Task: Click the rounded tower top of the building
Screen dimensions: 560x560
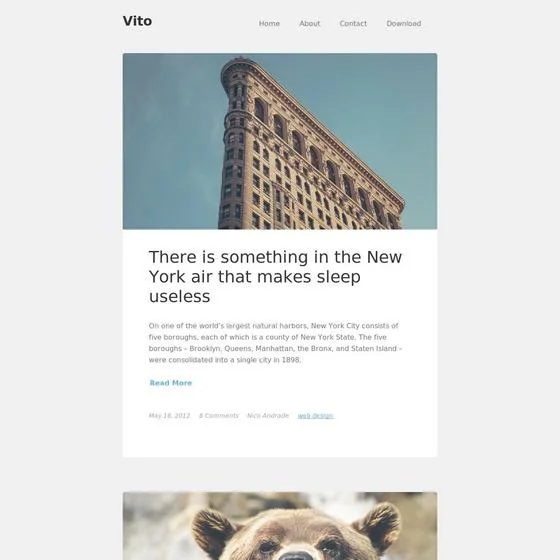Action: pyautogui.click(x=238, y=66)
